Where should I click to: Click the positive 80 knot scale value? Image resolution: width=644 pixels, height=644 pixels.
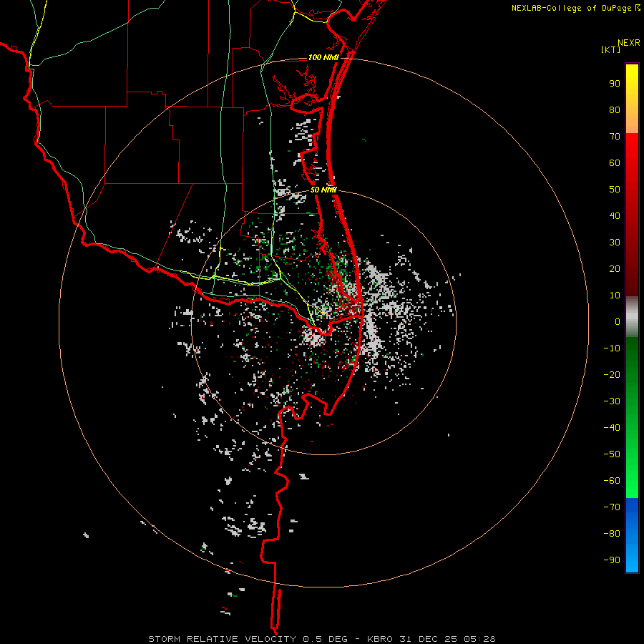(x=615, y=110)
